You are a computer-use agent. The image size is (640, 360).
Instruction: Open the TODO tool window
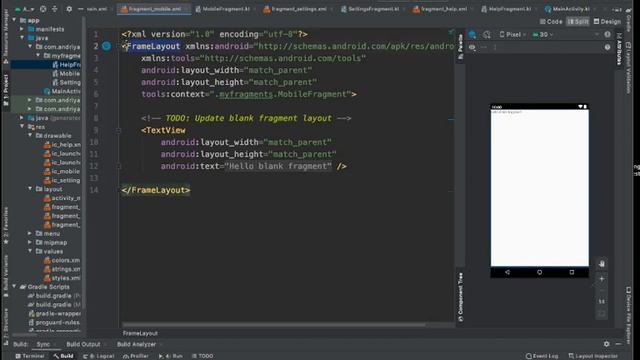tap(202, 356)
